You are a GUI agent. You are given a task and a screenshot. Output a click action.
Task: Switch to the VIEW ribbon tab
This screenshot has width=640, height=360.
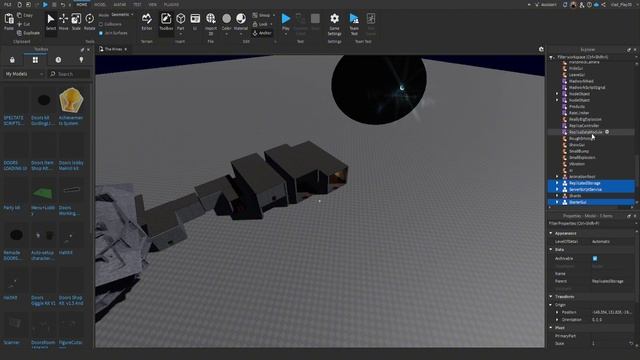(x=153, y=4)
